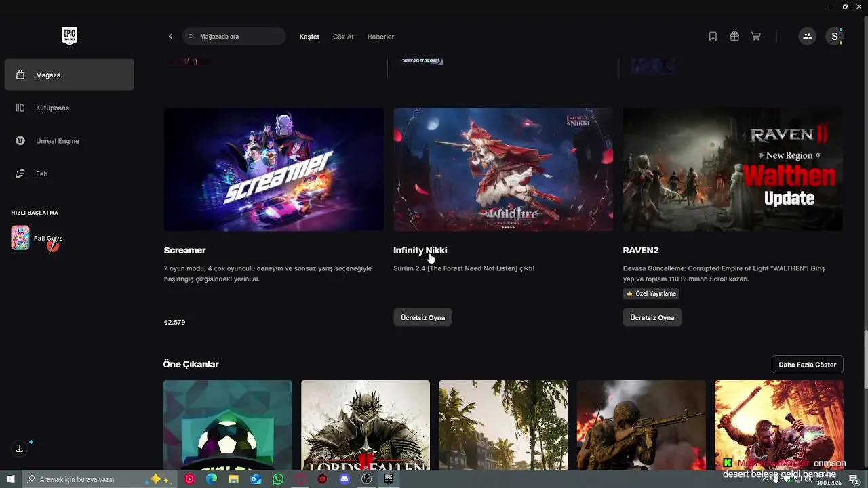Open the Screamer banner image
The image size is (868, 488).
[274, 169]
